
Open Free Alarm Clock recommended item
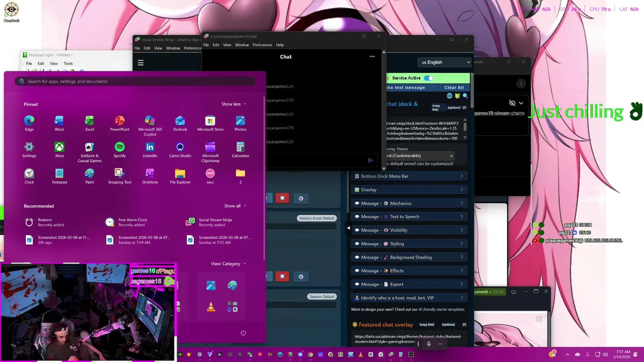pos(127,222)
